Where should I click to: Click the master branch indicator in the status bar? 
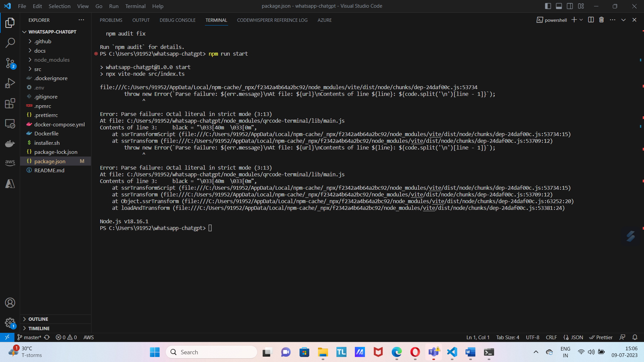click(29, 337)
